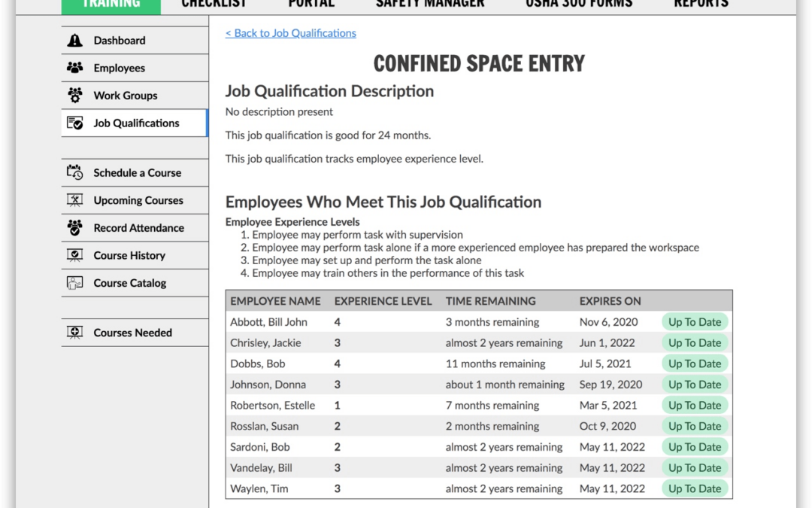The height and width of the screenshot is (508, 812).
Task: Click the Record Attendance icon
Action: (74, 227)
